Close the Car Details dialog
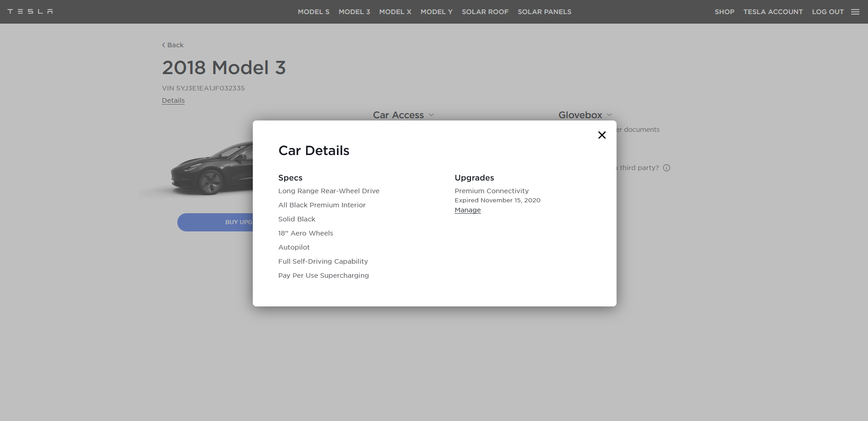The image size is (868, 421). click(x=602, y=135)
